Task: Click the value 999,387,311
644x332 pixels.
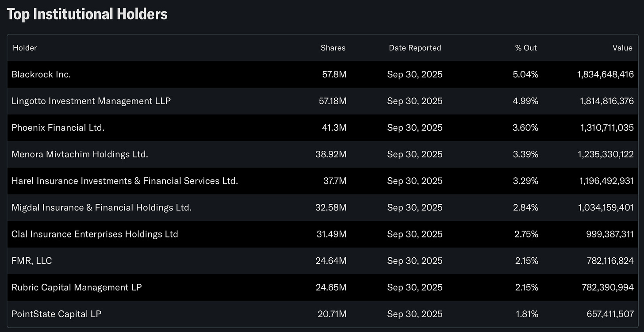Action: pos(610,234)
